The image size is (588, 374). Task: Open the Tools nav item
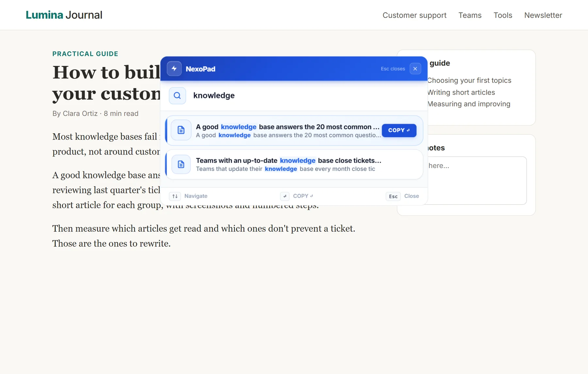(503, 15)
